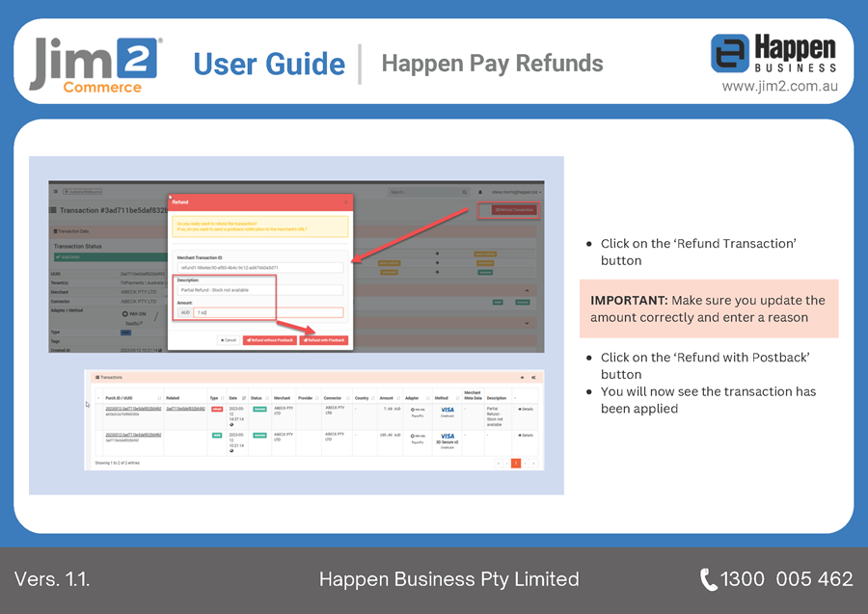Screen dimensions: 868x614
Task: Click the hamburger menu icon top left
Action: [55, 192]
